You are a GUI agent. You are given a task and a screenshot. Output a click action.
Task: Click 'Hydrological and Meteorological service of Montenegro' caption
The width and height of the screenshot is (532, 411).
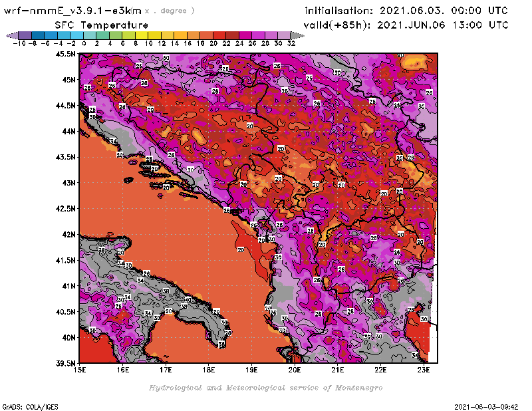click(265, 388)
